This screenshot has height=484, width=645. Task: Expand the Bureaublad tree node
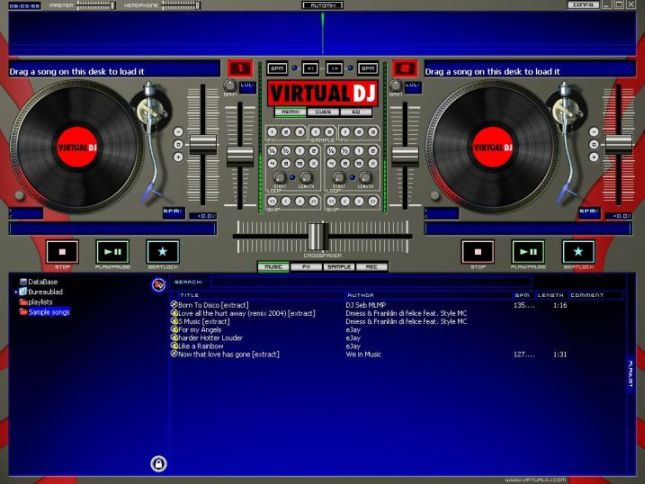coord(16,292)
